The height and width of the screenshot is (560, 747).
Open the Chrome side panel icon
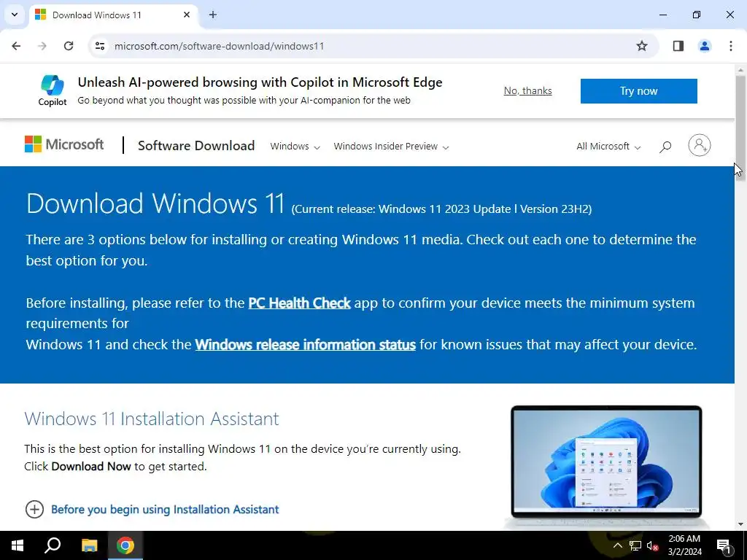(678, 46)
